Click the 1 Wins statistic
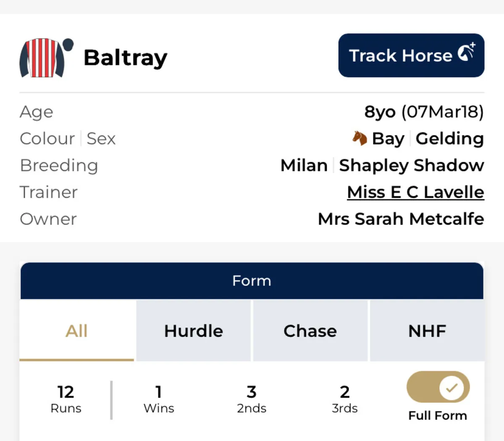This screenshot has height=441, width=504. point(159,399)
